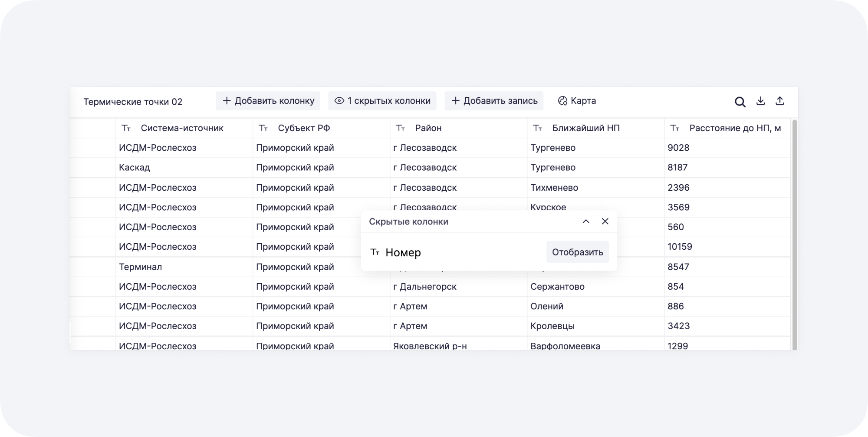Screen dimensions: 868x437
Task: Select the table title Термические точки 02
Action: [x=134, y=102]
